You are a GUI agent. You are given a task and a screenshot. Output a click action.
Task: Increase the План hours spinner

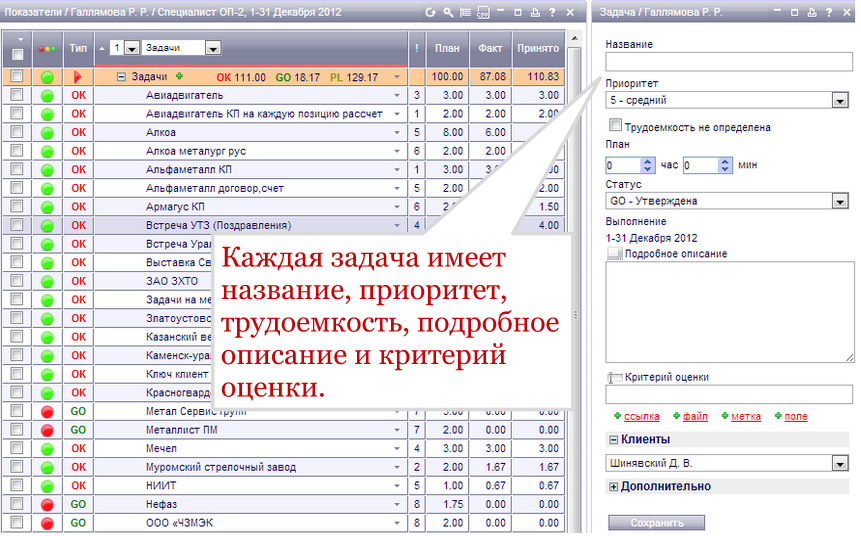pyautogui.click(x=648, y=162)
